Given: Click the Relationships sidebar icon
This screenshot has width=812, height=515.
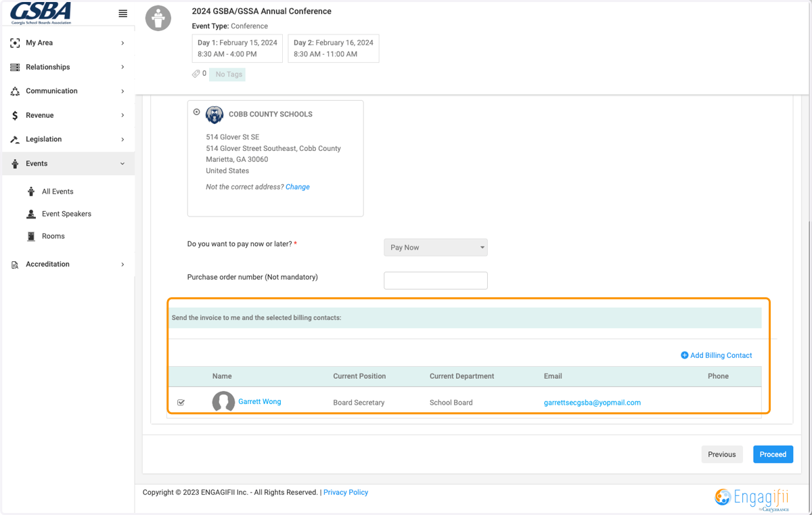Looking at the screenshot, I should 15,67.
